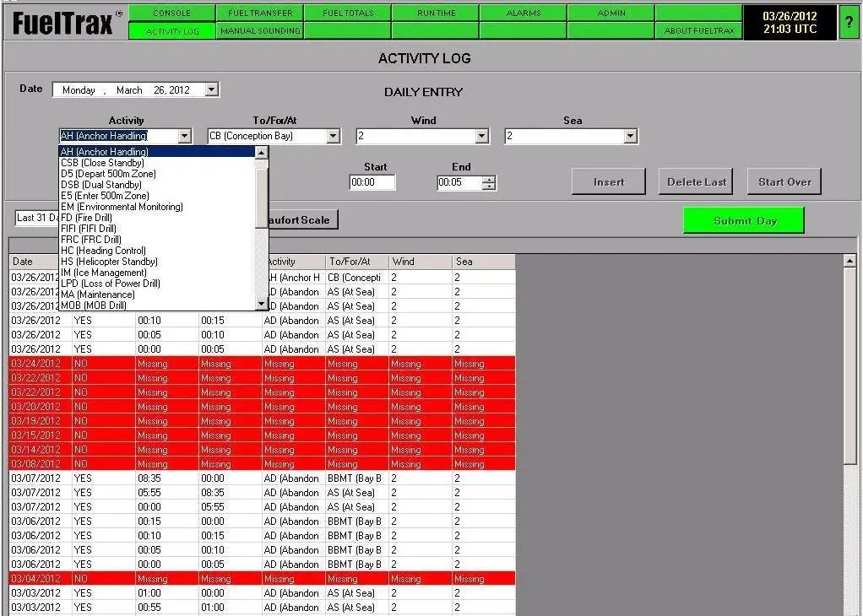This screenshot has width=863, height=616.
Task: Open the Last 31 Days filter dropdown
Action: (x=37, y=218)
